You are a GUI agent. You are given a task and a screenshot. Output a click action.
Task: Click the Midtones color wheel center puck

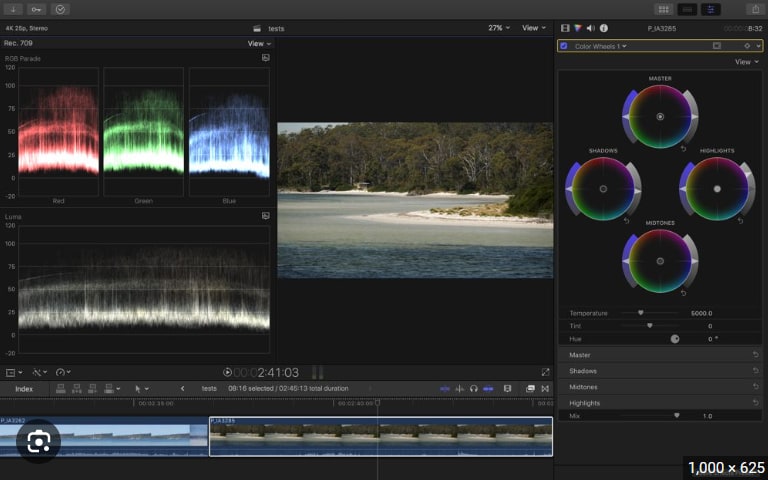(660, 261)
